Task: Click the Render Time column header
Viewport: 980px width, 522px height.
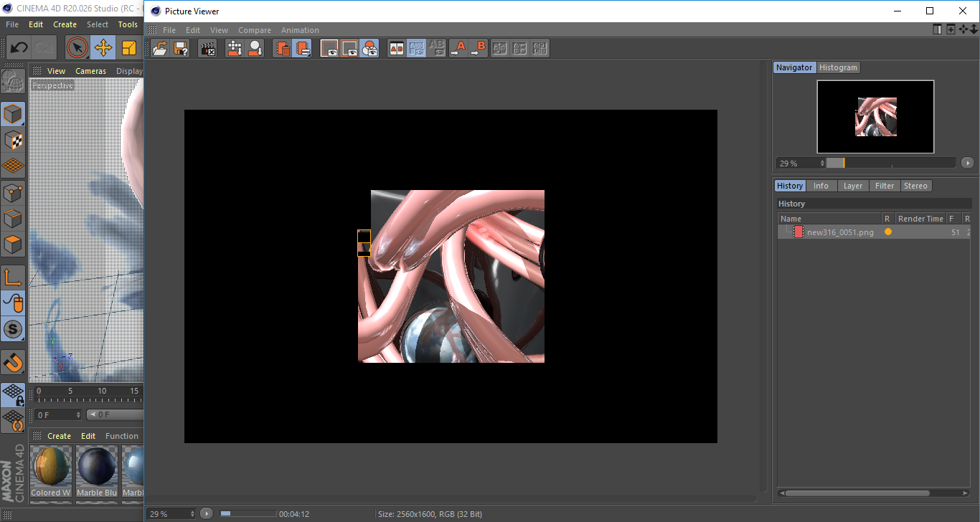Action: pyautogui.click(x=920, y=219)
